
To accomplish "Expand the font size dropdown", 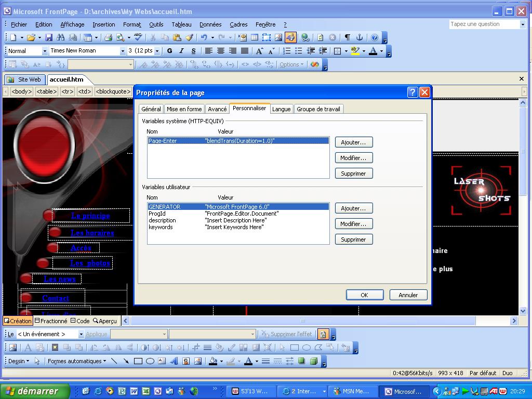I will click(x=157, y=51).
